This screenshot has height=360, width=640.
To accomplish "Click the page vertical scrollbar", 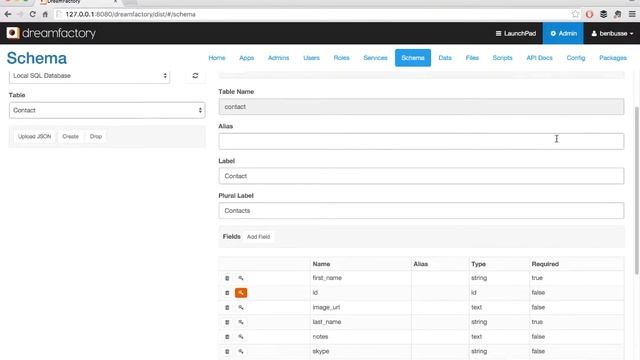I will click(637, 190).
